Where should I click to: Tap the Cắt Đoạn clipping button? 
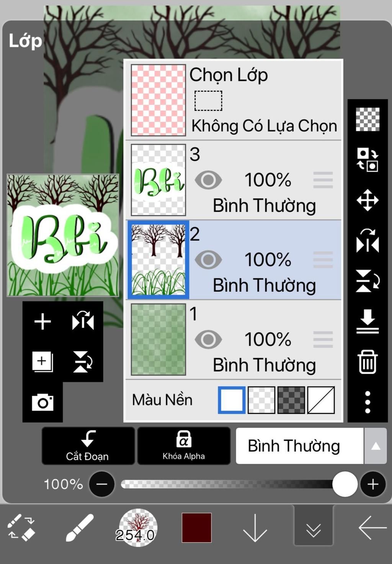[88, 446]
